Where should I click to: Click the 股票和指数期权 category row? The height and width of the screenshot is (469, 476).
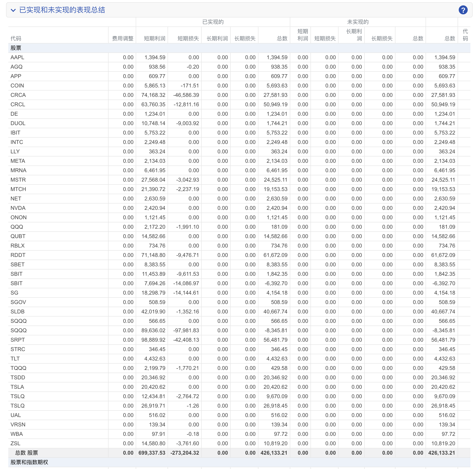(x=29, y=462)
